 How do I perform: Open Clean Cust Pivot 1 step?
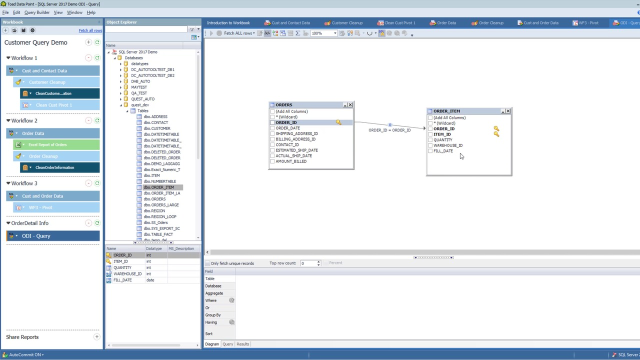(x=60, y=105)
